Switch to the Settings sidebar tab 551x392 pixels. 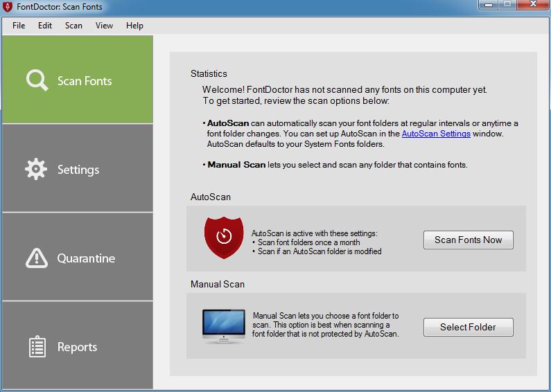(x=77, y=169)
